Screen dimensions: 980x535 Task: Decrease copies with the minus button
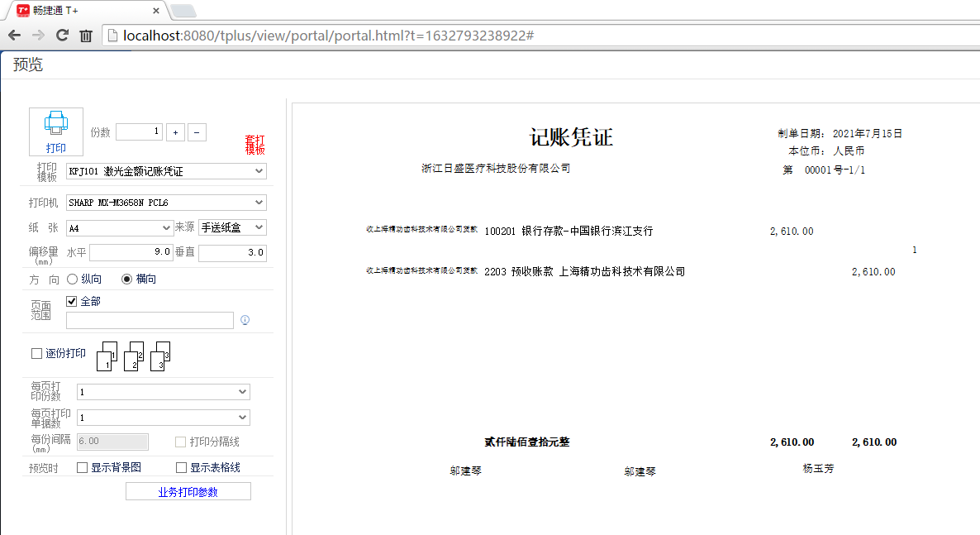click(x=197, y=132)
